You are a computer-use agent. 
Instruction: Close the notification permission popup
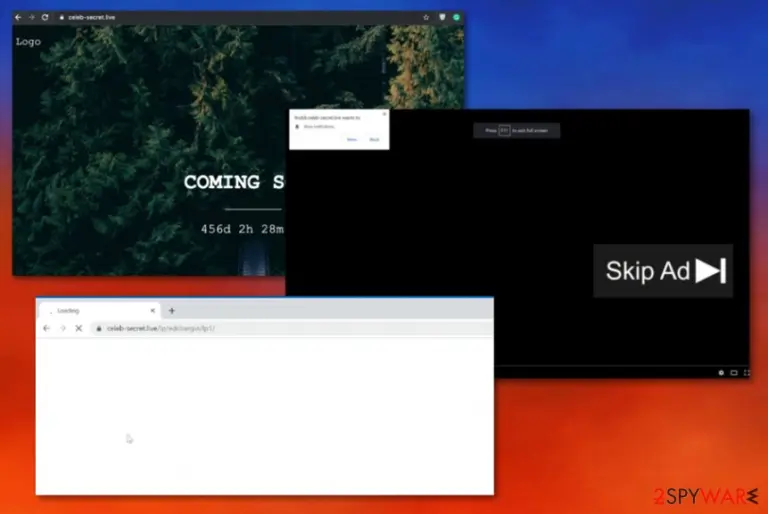pyautogui.click(x=384, y=114)
